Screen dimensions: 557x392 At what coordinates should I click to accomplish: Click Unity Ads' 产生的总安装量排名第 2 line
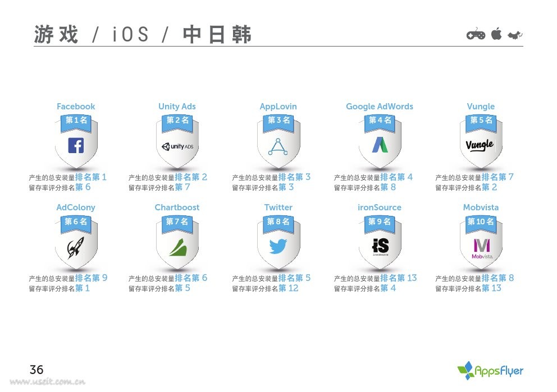[168, 177]
